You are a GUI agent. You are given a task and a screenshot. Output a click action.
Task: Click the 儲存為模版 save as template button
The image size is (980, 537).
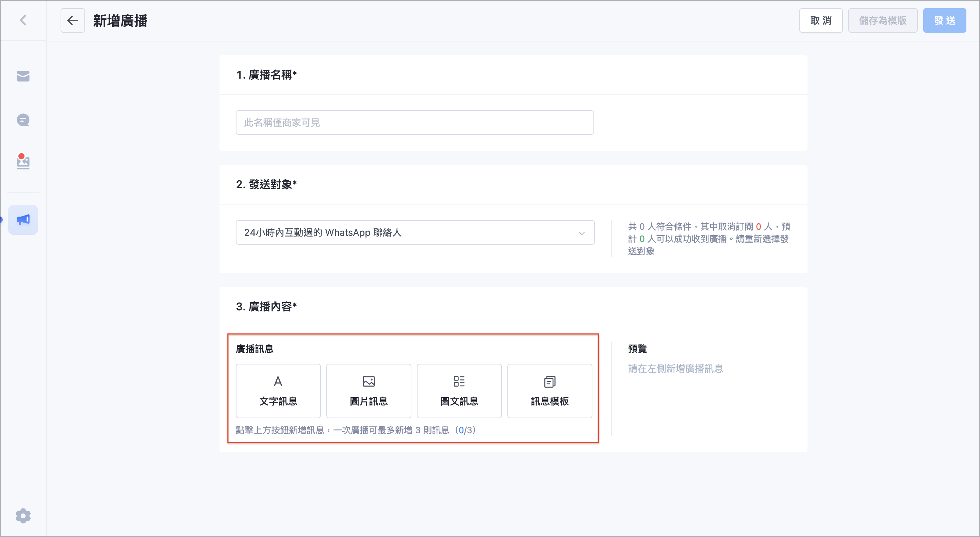(x=883, y=20)
